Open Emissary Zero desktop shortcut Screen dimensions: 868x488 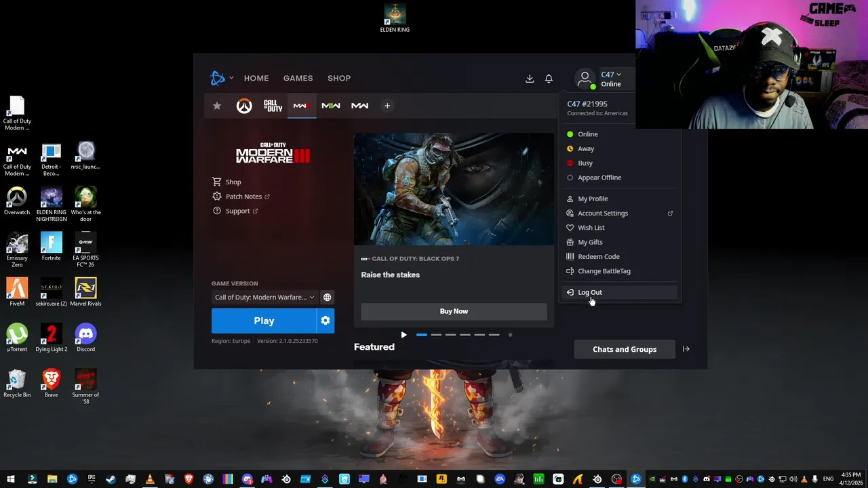coord(17,250)
